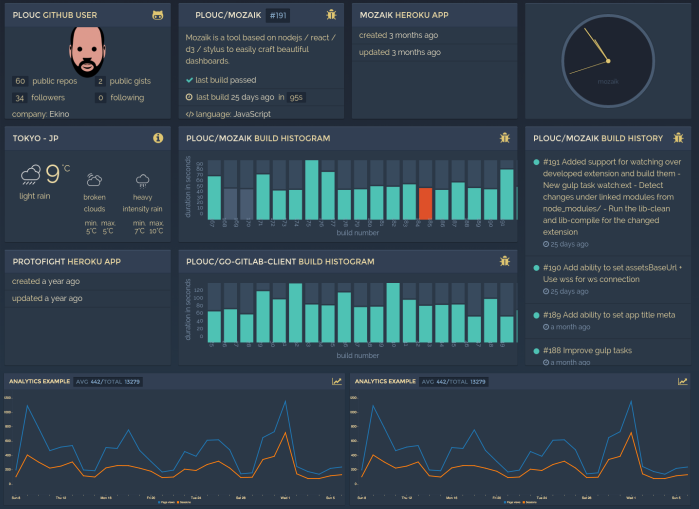699x509 pixels.
Task: Click the chart icon in the right Analytics Example panel
Action: coord(683,381)
